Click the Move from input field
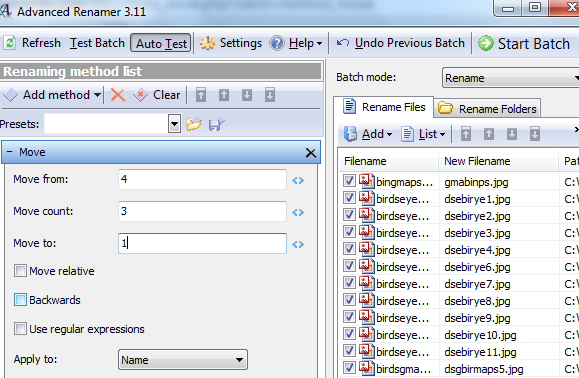This screenshot has height=378, width=579. [202, 179]
